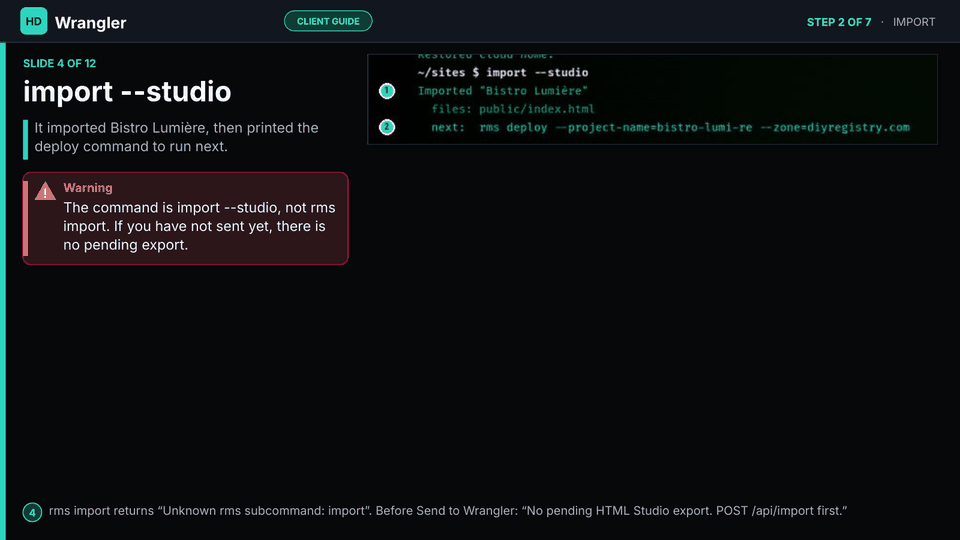Click the import --studio heading
The image size is (960, 540).
coord(127,92)
